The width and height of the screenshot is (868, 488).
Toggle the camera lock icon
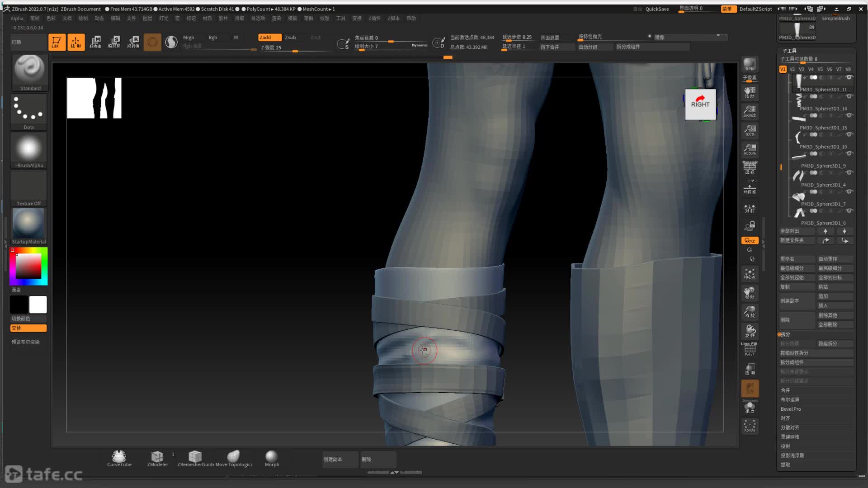coord(750,225)
